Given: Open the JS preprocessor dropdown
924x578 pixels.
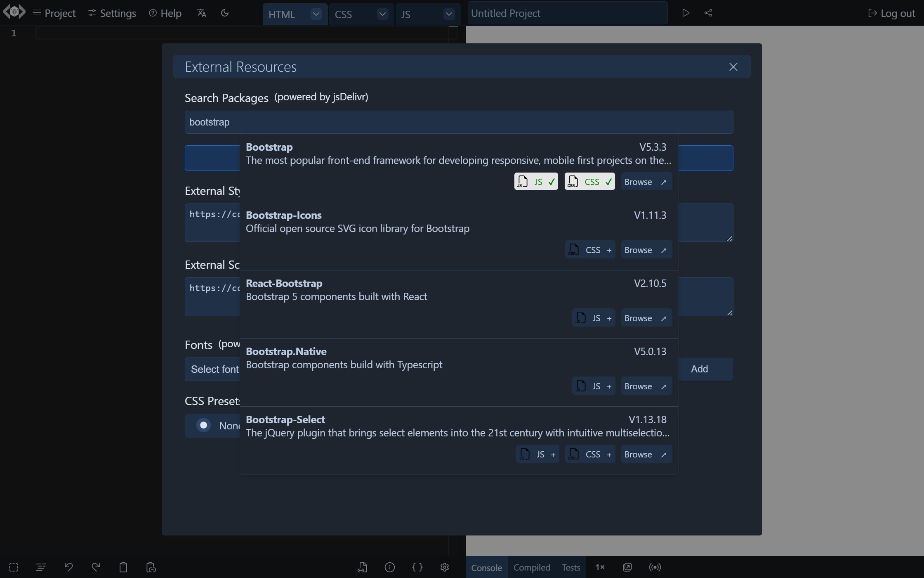Looking at the screenshot, I should [449, 14].
